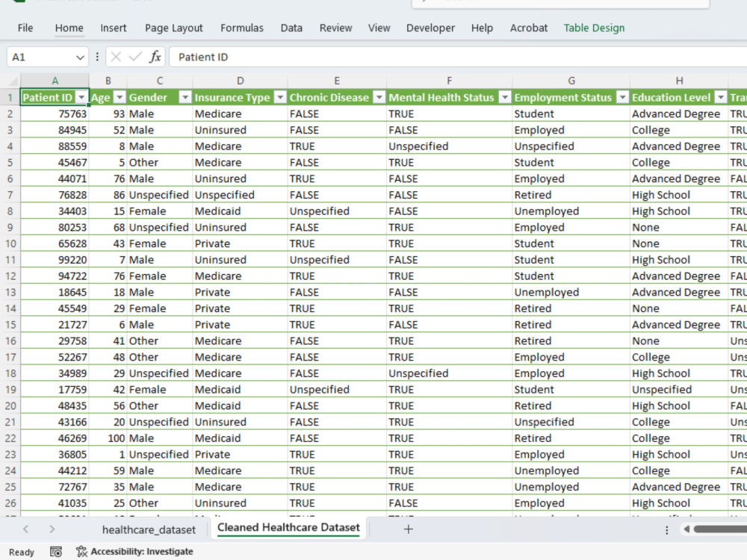
Task: Switch to the Insert ribbon tab
Action: tap(114, 28)
